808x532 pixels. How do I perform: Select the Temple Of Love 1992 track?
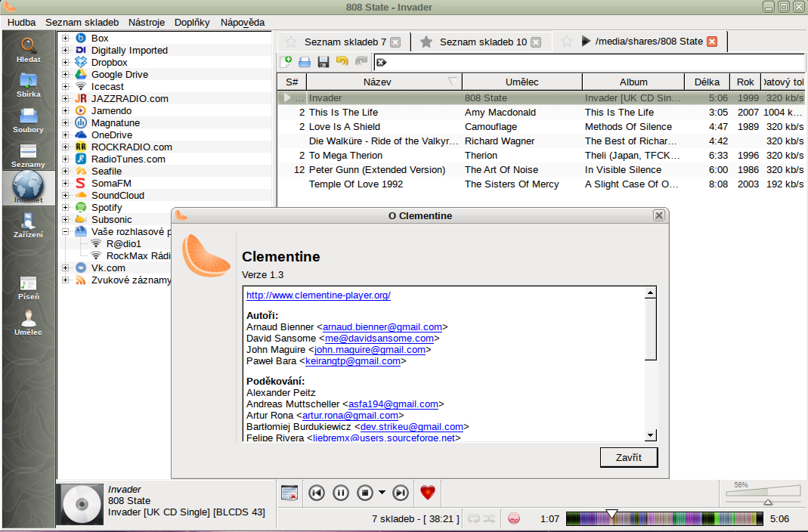(541, 184)
